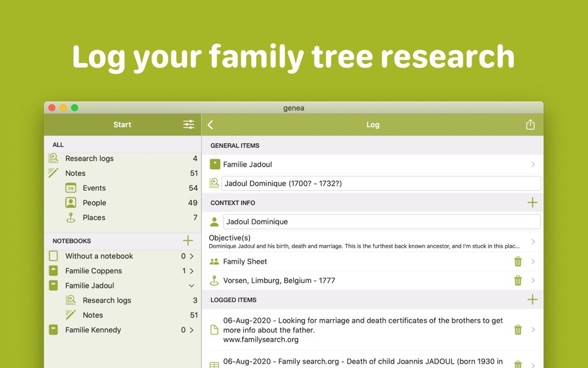Add context info with plus icon

point(532,203)
